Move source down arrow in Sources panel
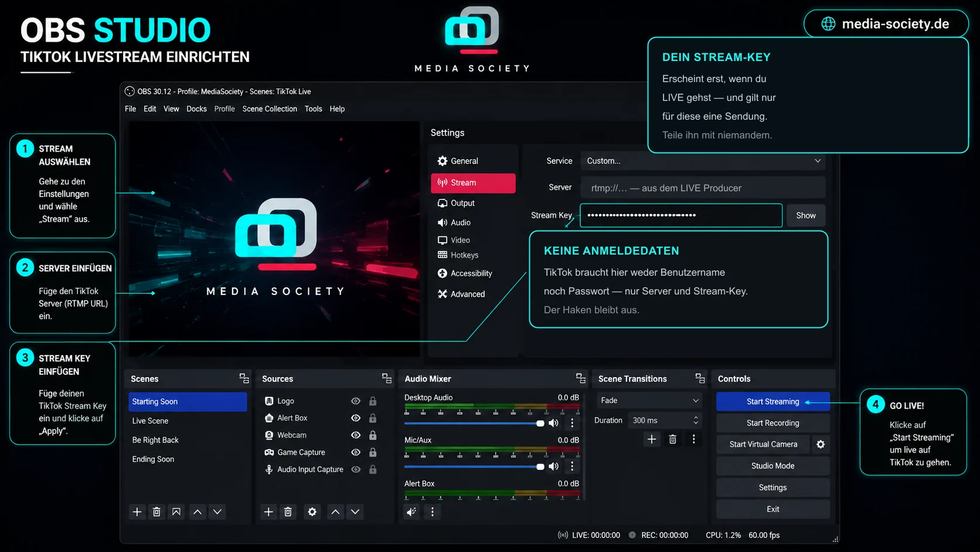The image size is (980, 552). point(355,512)
